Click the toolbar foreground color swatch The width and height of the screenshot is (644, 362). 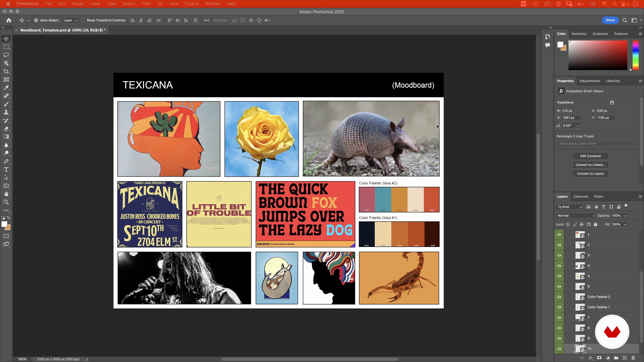(x=4, y=224)
